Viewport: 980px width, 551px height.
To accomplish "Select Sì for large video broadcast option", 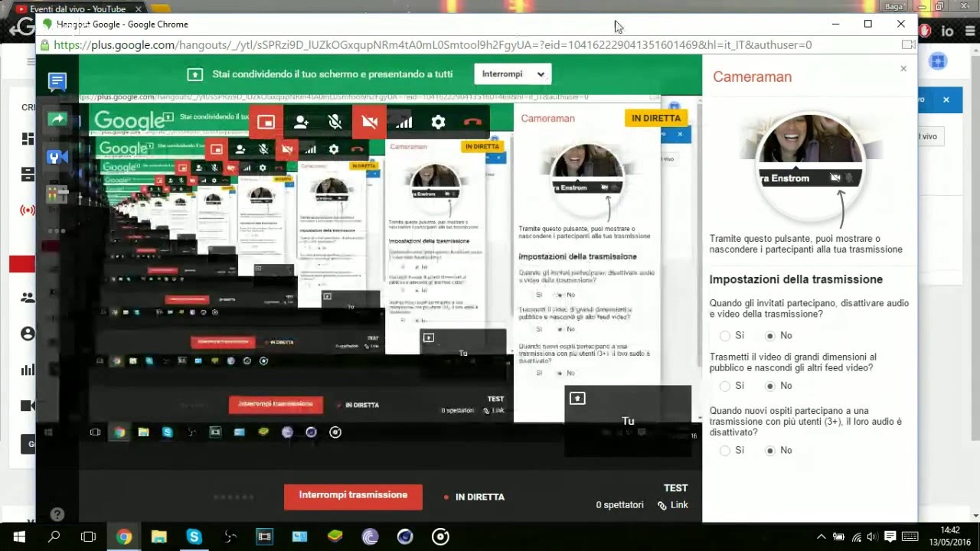I will click(725, 386).
